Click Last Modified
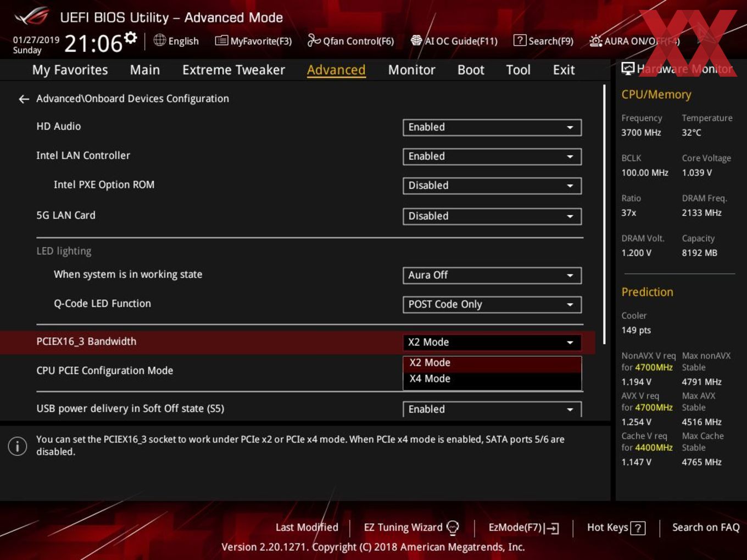Image resolution: width=747 pixels, height=560 pixels. [306, 527]
